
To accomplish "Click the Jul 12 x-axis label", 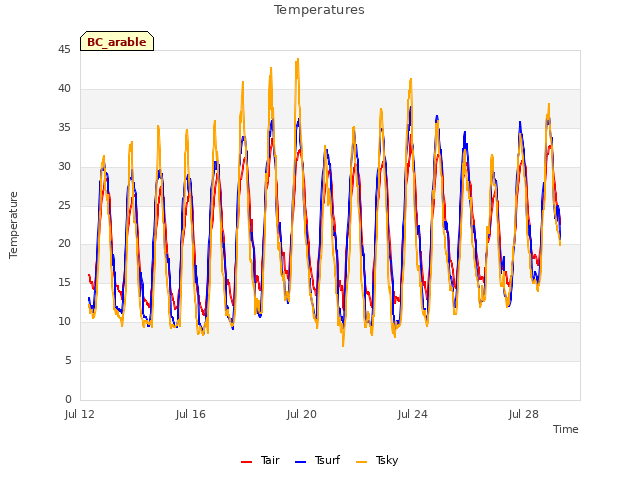I will pyautogui.click(x=80, y=414).
